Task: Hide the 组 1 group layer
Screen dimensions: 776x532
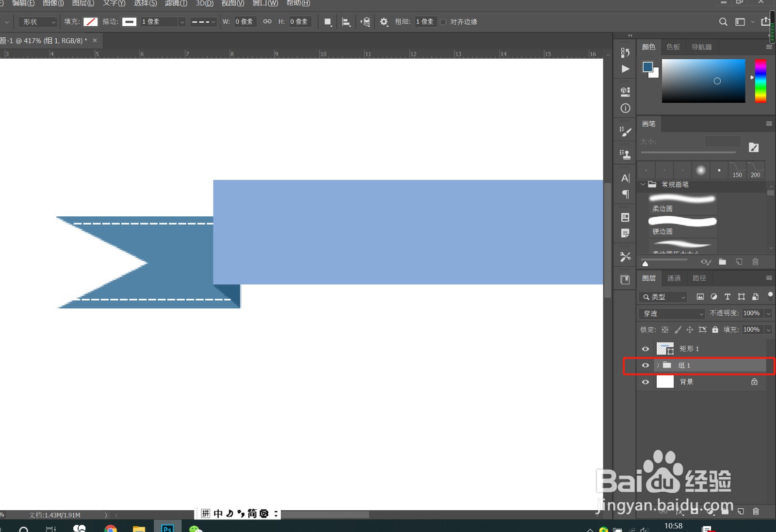Action: 645,365
